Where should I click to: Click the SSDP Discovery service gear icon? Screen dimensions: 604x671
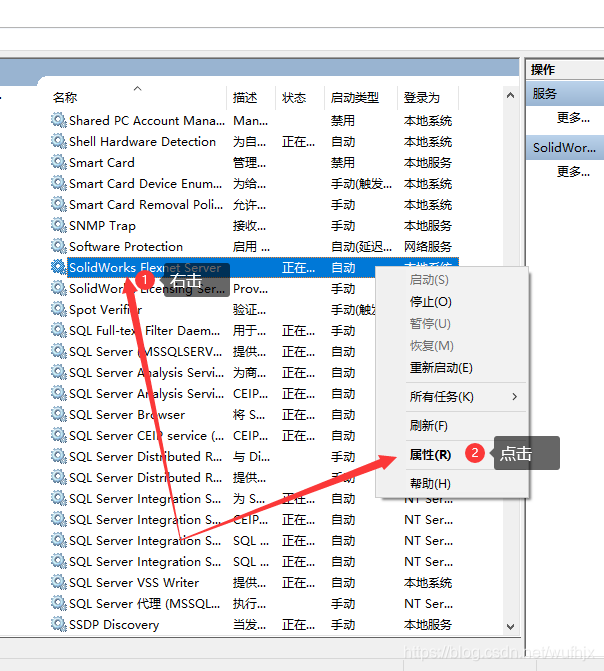pyautogui.click(x=59, y=625)
